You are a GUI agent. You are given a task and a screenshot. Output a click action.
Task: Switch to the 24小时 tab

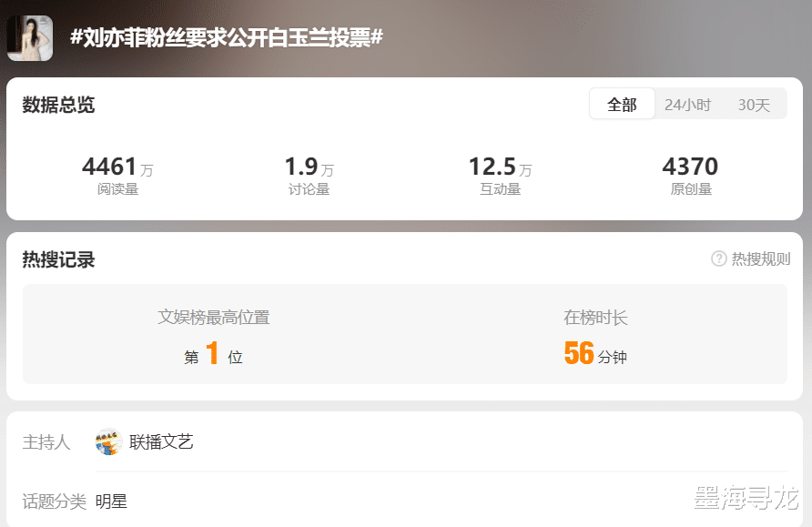click(687, 105)
